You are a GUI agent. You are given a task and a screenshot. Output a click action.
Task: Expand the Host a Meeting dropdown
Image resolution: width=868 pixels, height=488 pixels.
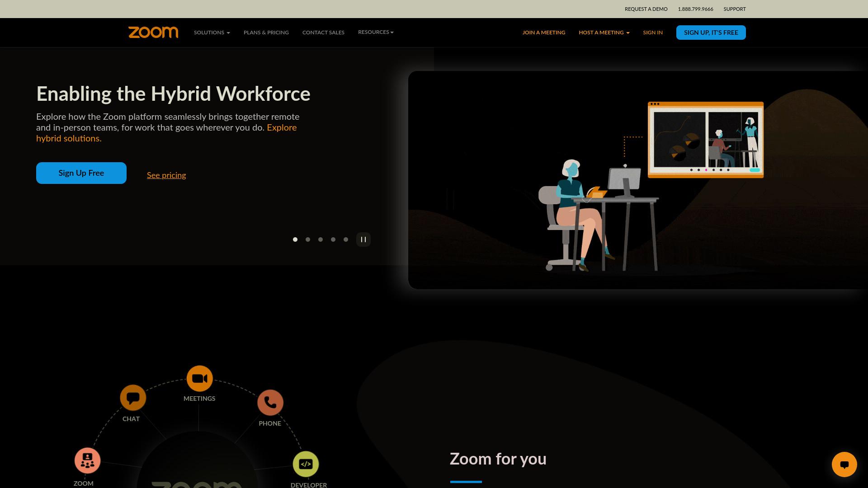(x=604, y=33)
